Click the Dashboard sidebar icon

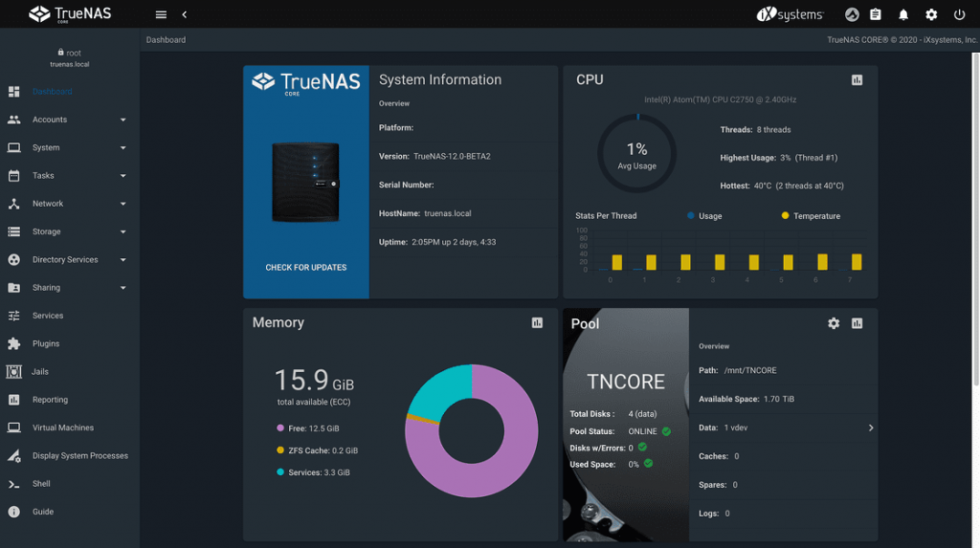pyautogui.click(x=13, y=91)
